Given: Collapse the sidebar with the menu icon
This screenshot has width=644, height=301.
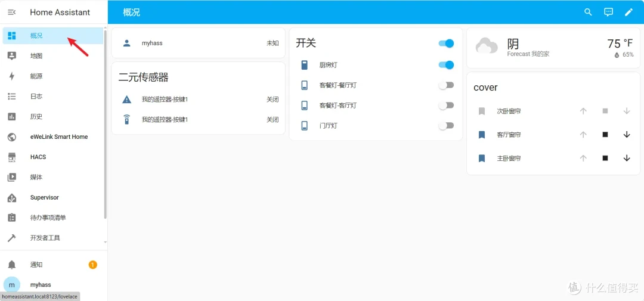Looking at the screenshot, I should [x=12, y=13].
